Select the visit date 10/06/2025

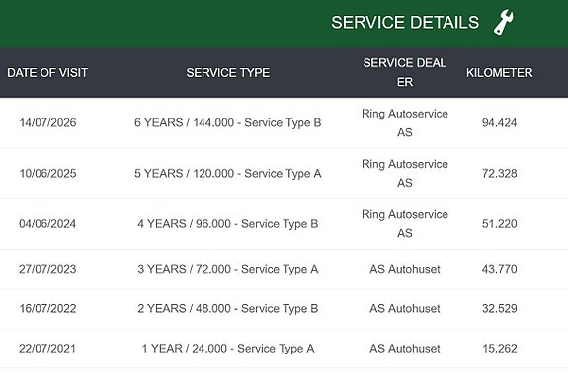pos(47,174)
